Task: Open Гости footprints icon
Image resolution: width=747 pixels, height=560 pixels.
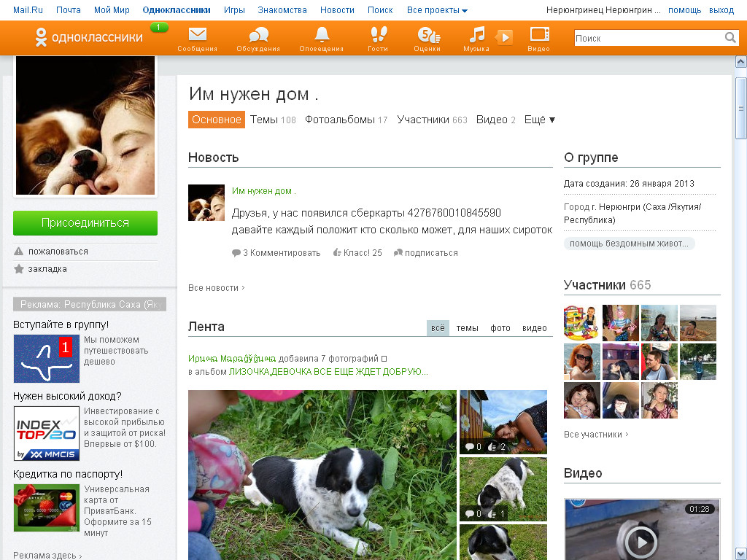Action: click(x=378, y=35)
